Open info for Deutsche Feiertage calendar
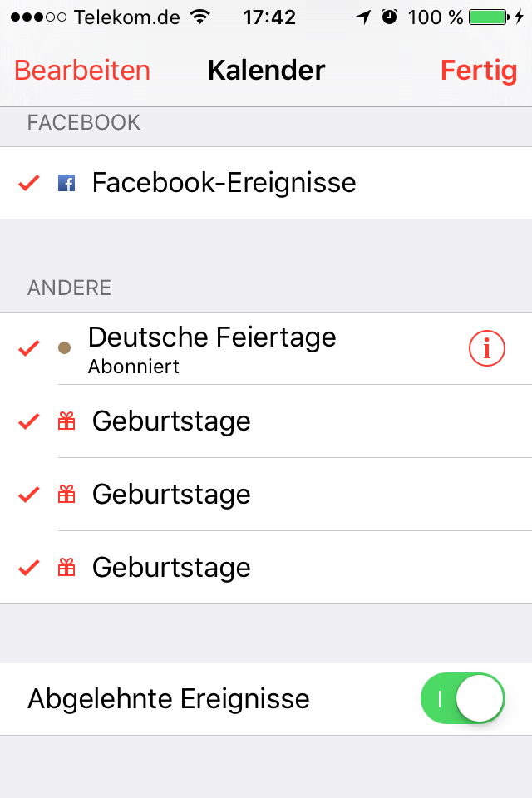 (487, 349)
